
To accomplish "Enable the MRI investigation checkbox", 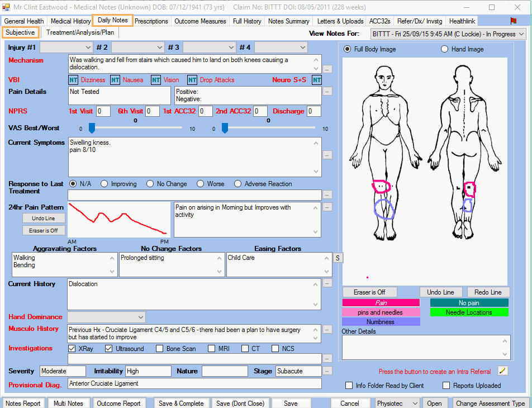I will point(212,349).
